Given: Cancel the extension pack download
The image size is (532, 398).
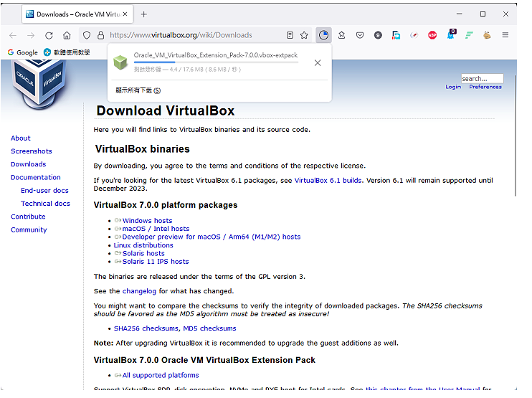Looking at the screenshot, I should pos(318,63).
